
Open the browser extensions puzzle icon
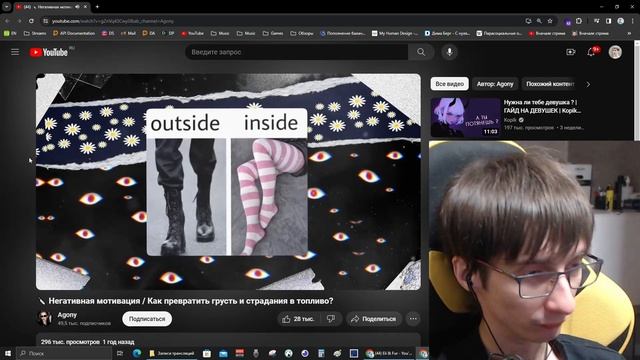[x=579, y=21]
